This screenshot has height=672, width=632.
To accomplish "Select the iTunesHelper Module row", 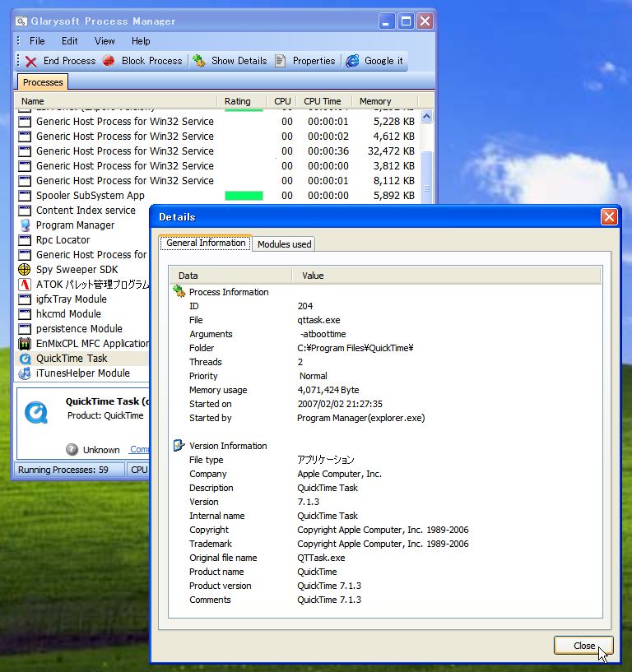I will [83, 373].
